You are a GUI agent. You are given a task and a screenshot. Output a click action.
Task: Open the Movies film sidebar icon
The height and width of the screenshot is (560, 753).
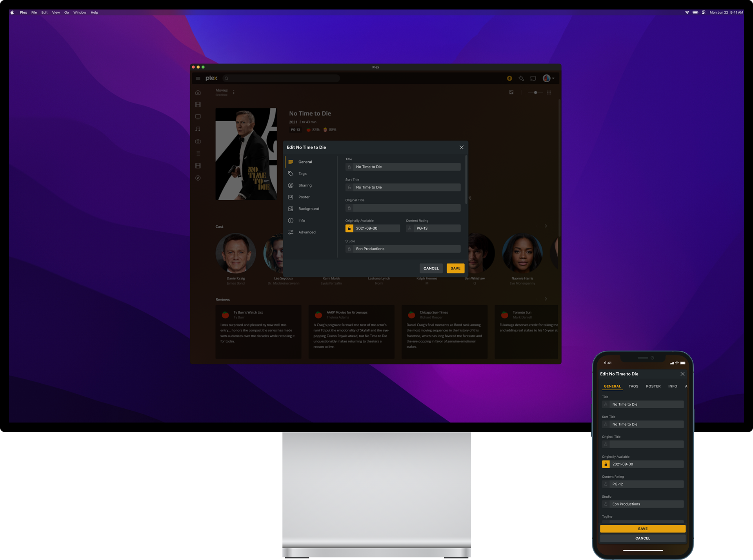(x=198, y=105)
